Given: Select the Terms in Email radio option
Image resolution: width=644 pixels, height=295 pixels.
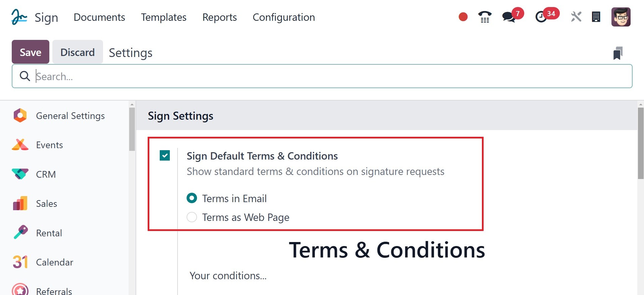Looking at the screenshot, I should pos(192,198).
